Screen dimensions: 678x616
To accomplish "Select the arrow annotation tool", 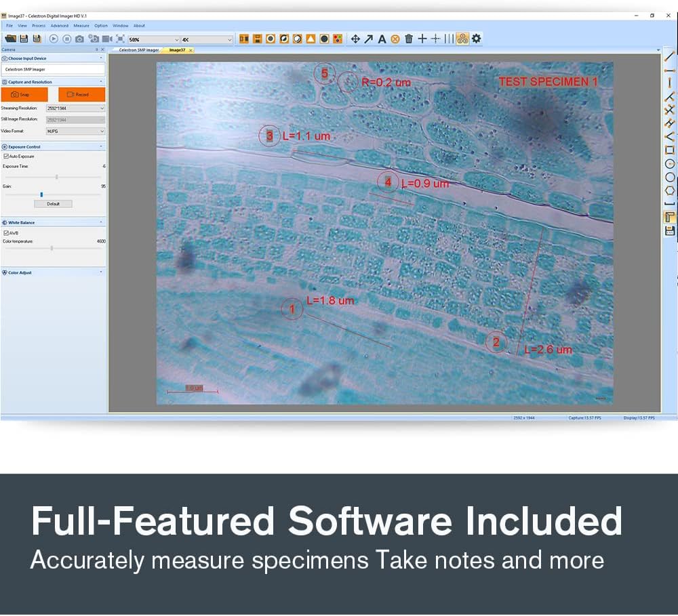I will tap(368, 39).
